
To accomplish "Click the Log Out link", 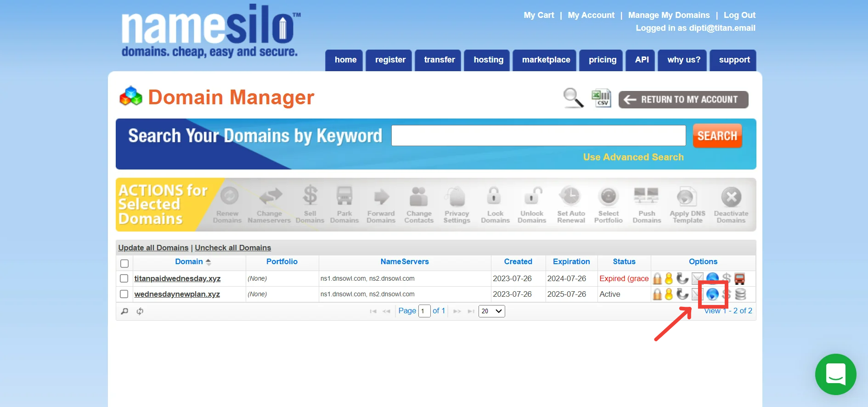I will tap(739, 15).
